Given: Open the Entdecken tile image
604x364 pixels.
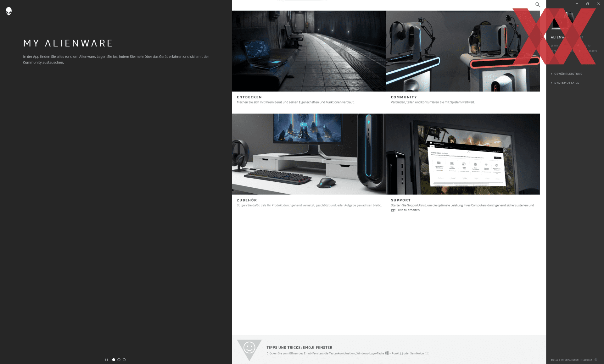Looking at the screenshot, I should pos(309,51).
